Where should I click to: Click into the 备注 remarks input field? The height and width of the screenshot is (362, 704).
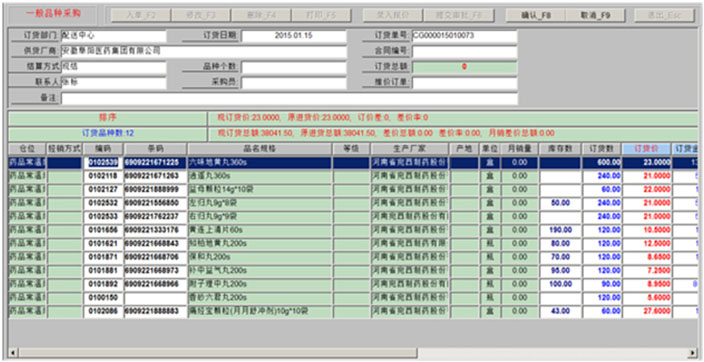click(x=289, y=99)
